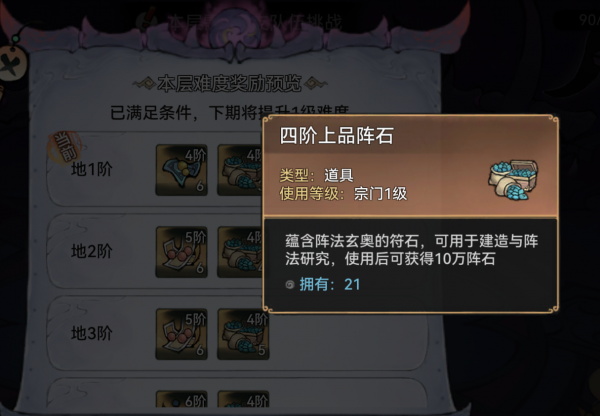Close the reward preview with the X button
Image resolution: width=600 pixels, height=416 pixels.
tap(12, 64)
